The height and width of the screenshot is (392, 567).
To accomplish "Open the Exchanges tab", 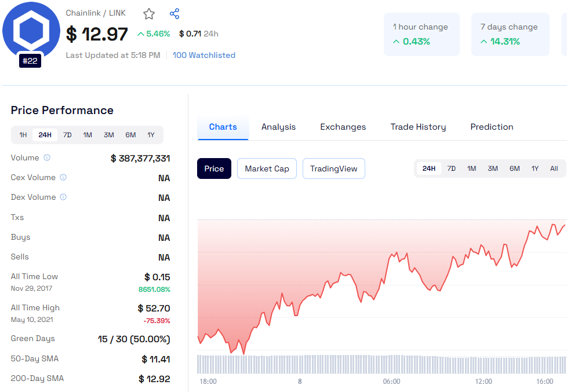I will (343, 127).
